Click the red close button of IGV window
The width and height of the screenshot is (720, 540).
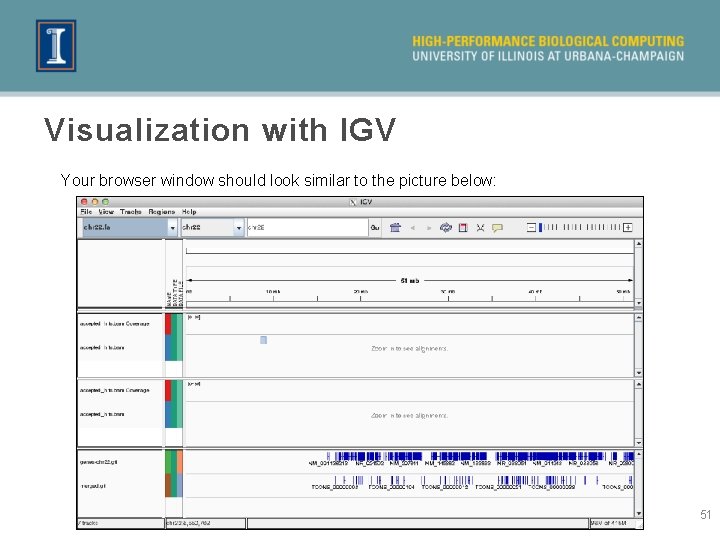point(84,202)
